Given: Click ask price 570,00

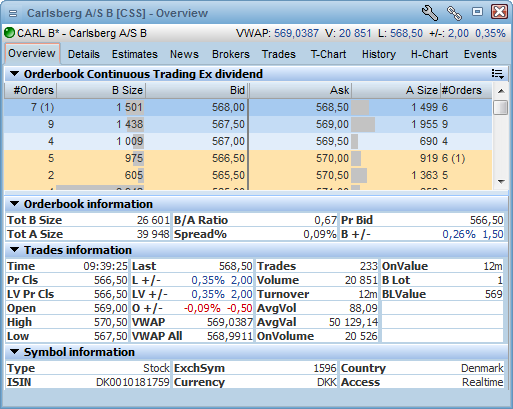Looking at the screenshot, I should pos(332,158).
